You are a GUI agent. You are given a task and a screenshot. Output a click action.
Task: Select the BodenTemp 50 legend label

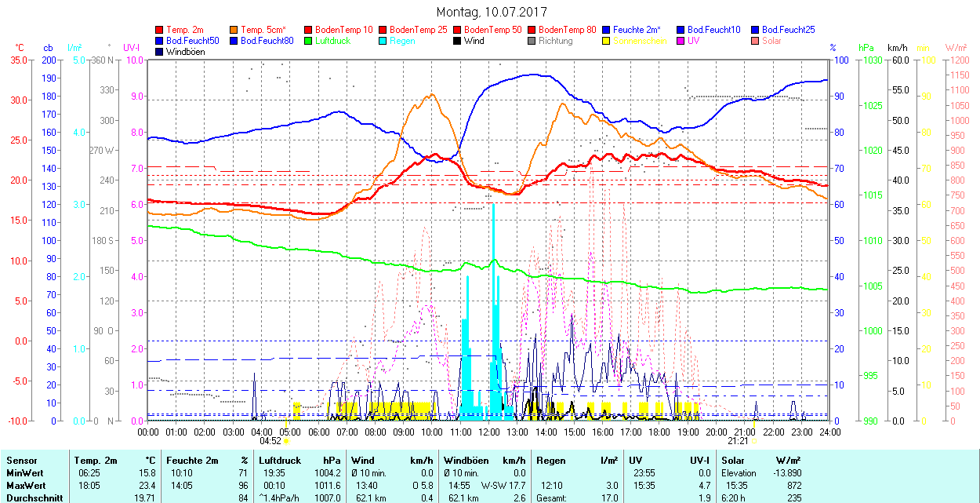[493, 29]
